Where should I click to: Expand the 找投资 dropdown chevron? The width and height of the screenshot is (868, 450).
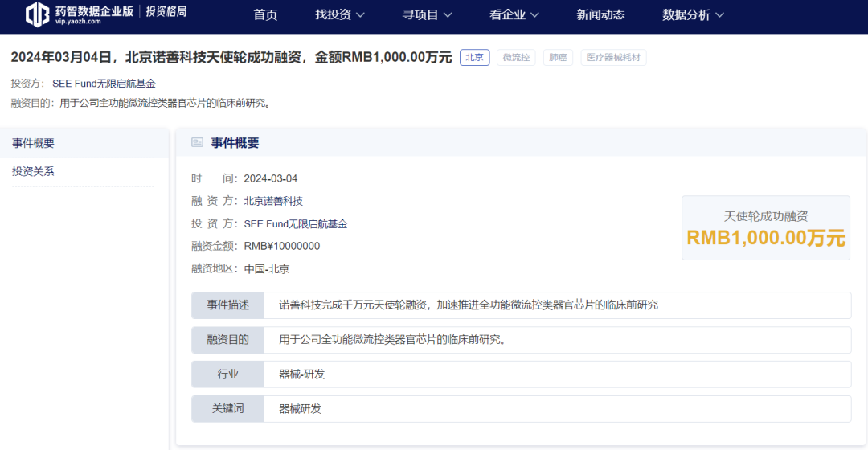(x=360, y=15)
